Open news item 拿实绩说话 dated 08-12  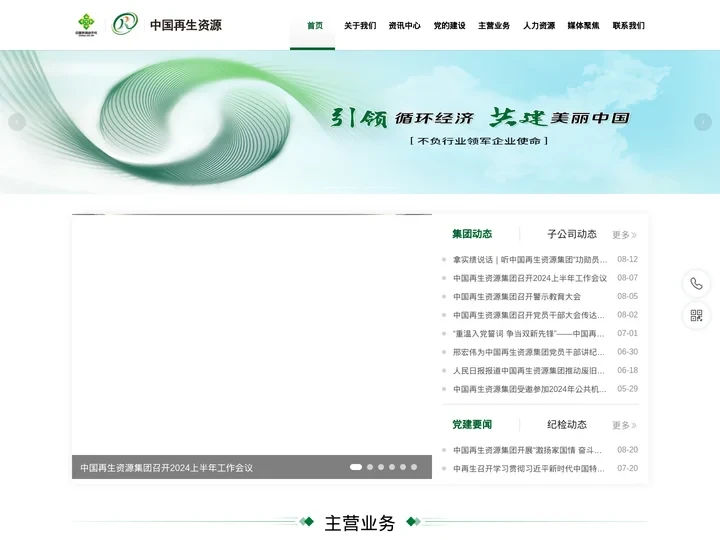(530, 259)
